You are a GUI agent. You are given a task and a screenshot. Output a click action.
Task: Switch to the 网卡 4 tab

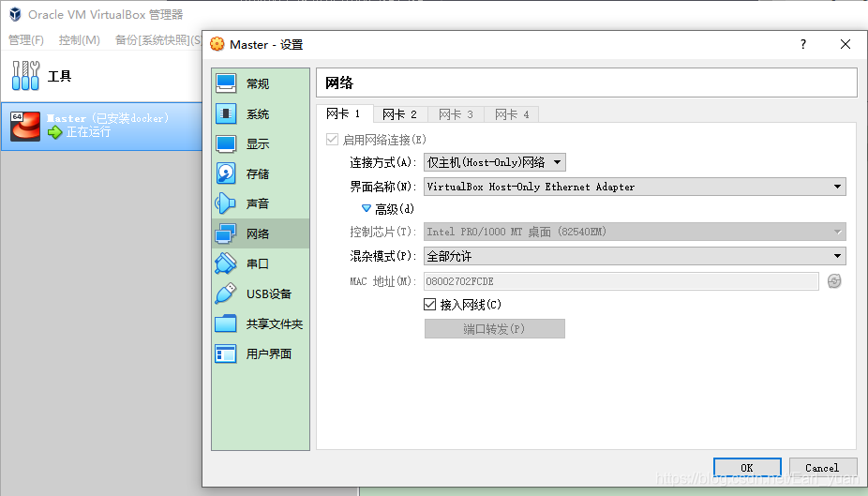[x=512, y=114]
